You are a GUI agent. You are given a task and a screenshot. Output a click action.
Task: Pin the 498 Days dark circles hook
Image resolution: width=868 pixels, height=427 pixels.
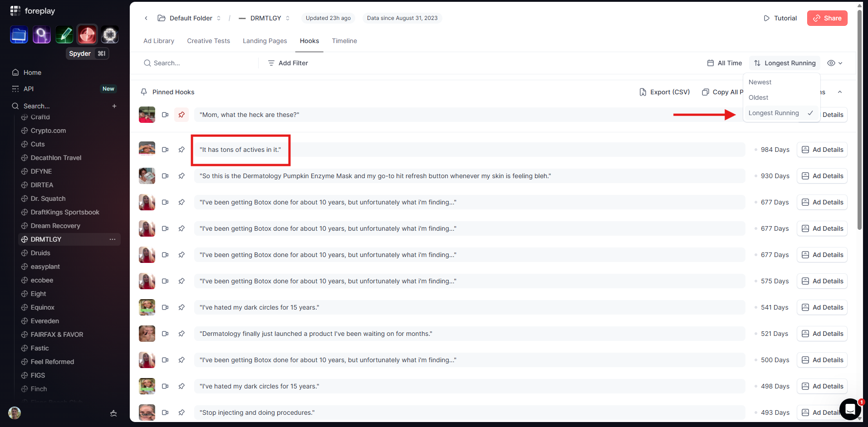click(x=181, y=386)
